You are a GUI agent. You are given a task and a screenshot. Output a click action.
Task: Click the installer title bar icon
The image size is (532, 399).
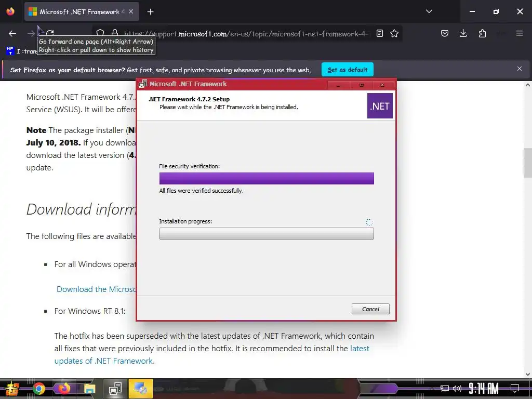point(143,84)
